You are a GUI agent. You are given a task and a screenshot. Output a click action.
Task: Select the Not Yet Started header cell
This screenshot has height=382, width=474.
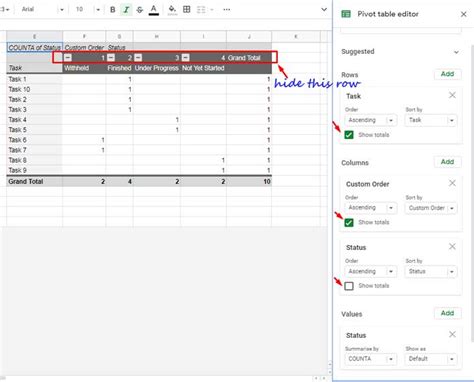pyautogui.click(x=203, y=68)
